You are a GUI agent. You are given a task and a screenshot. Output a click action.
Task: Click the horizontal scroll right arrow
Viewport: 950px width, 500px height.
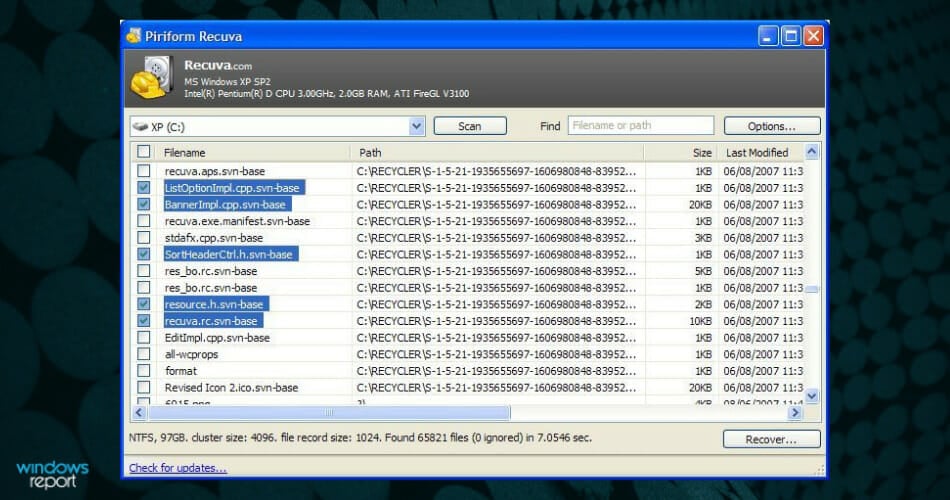coord(795,413)
